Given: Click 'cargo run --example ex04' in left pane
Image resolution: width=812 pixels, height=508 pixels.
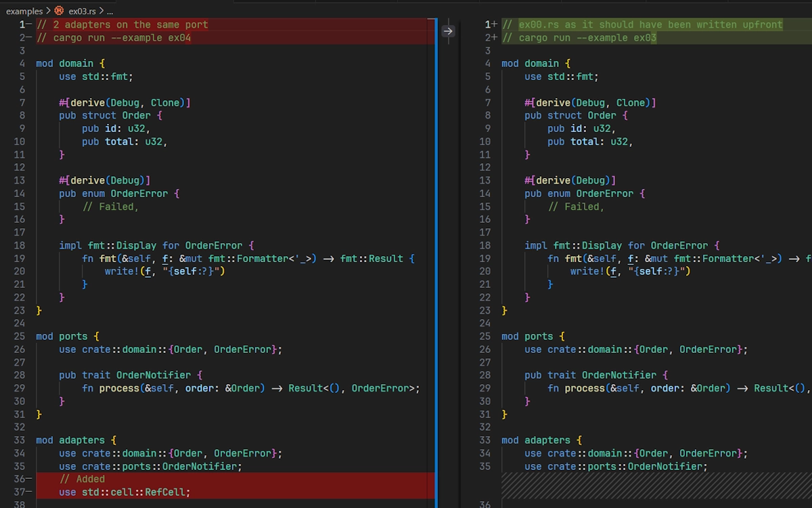Looking at the screenshot, I should [122, 38].
